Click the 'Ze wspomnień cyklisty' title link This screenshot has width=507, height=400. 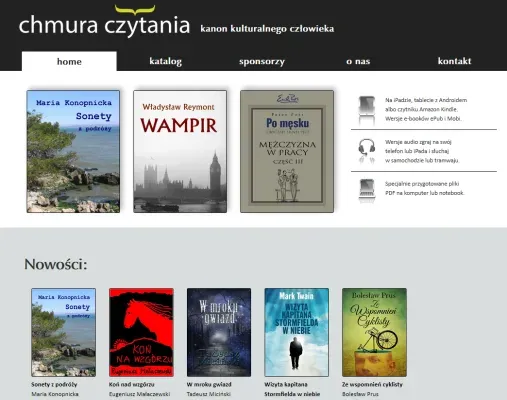pyautogui.click(x=372, y=384)
